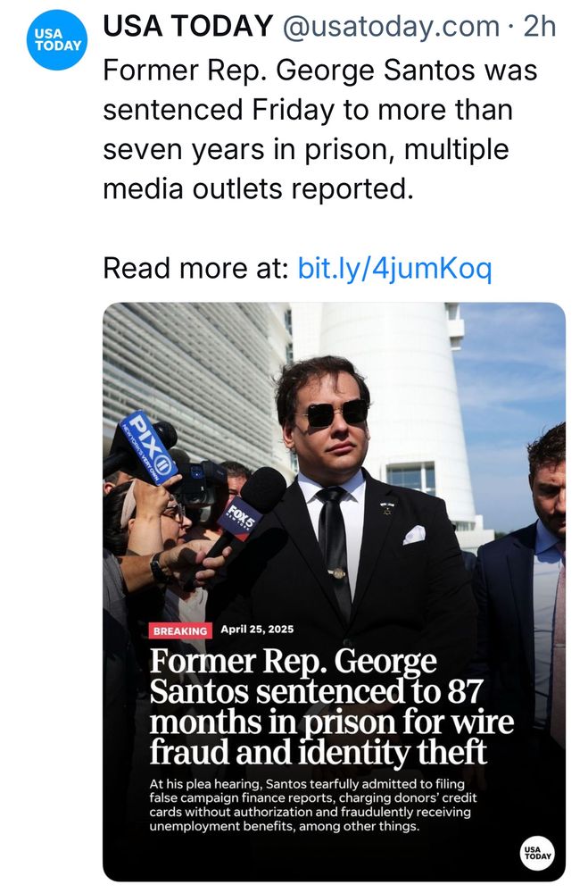
Task: Click the USA TODAY account name
Action: (x=188, y=27)
